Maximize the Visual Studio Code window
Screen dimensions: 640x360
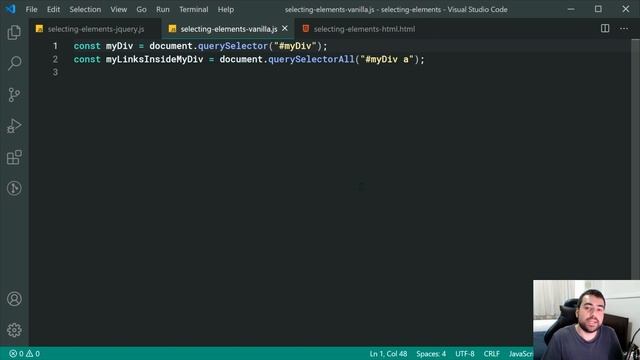598,9
